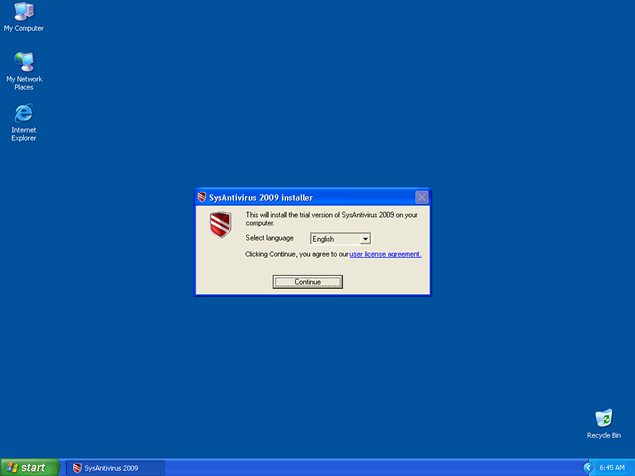Screen dimensions: 635x476
Task: Click the My Computer icon label text
Action: point(23,28)
